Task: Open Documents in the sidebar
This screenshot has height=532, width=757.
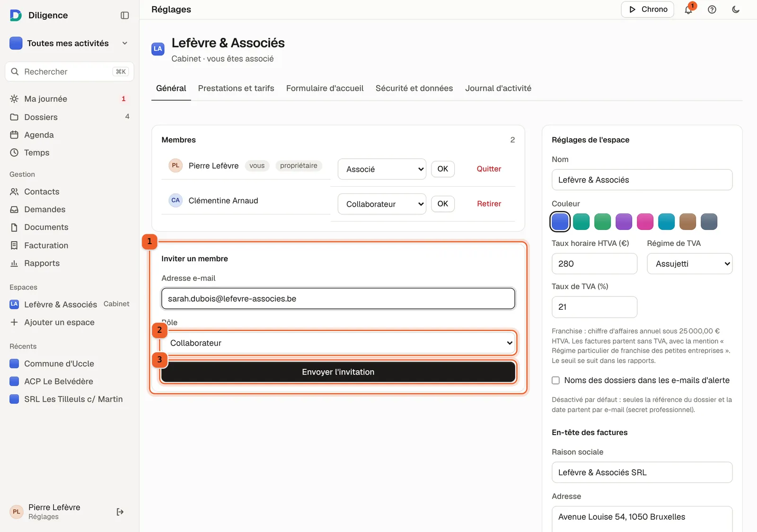Action: 70,227
